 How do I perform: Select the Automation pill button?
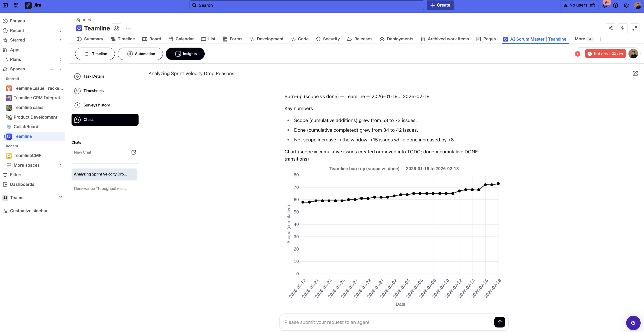pos(140,54)
